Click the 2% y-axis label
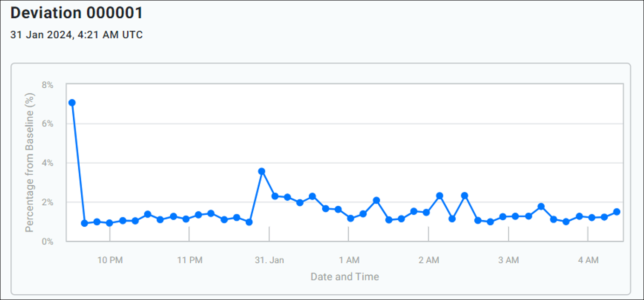The height and width of the screenshot is (300, 644). 48,202
